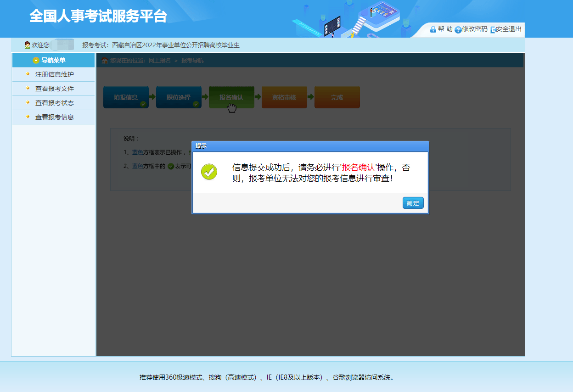
Task: Click the 填报信息 step box
Action: 126,97
